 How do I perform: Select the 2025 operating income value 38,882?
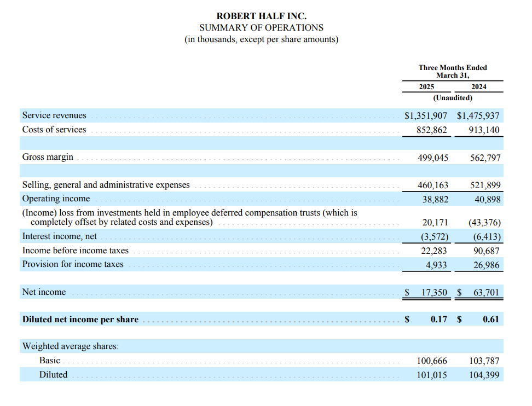(x=435, y=199)
